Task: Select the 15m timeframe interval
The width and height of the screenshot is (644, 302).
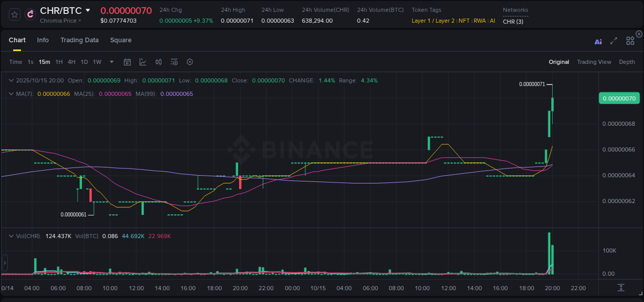Action: (44, 62)
